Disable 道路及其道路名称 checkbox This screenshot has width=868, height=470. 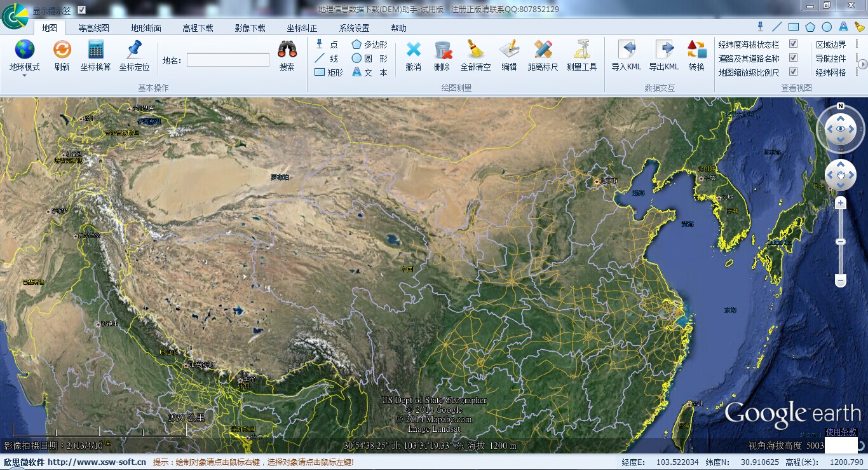(793, 58)
